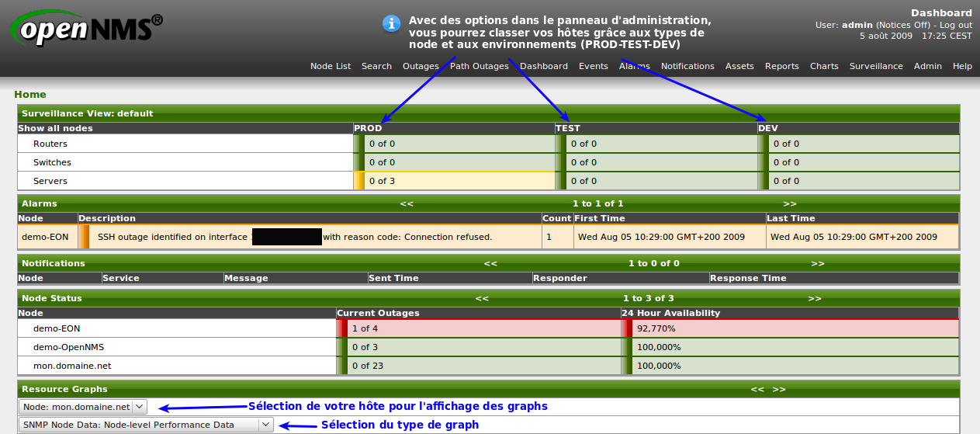Image resolution: width=980 pixels, height=434 pixels.
Task: Go to next page in Node Status panel
Action: [x=814, y=298]
